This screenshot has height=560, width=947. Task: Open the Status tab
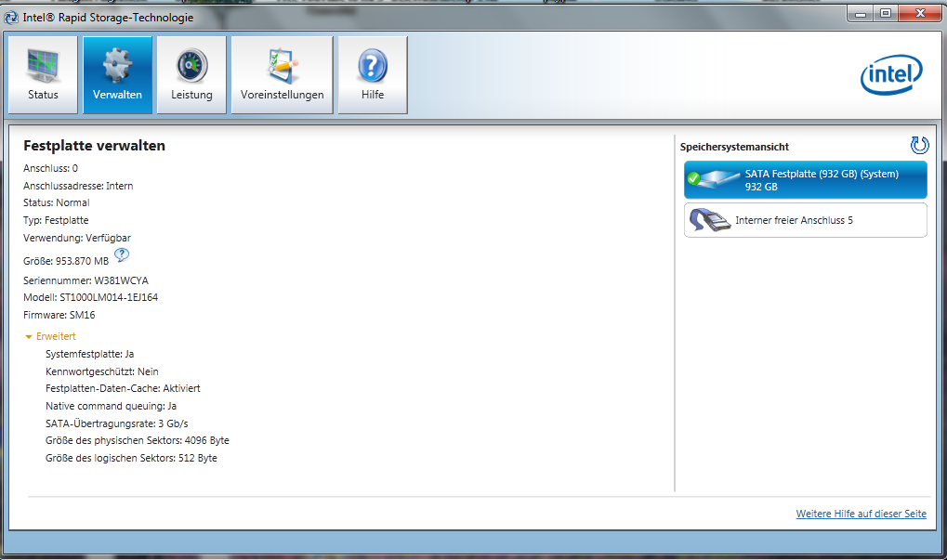click(43, 75)
